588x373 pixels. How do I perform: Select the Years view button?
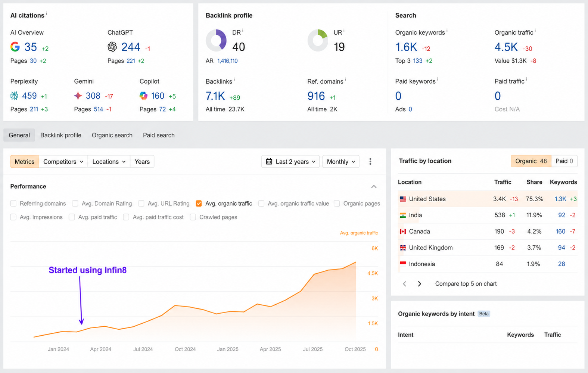142,162
